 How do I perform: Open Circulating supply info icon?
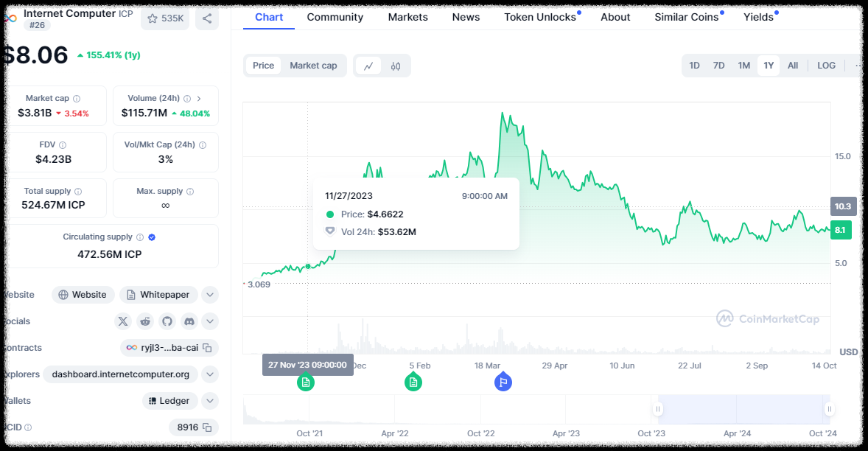click(140, 237)
